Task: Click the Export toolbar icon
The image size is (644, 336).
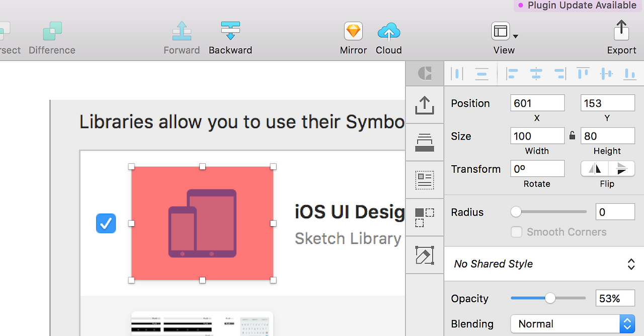Action: pos(621,30)
